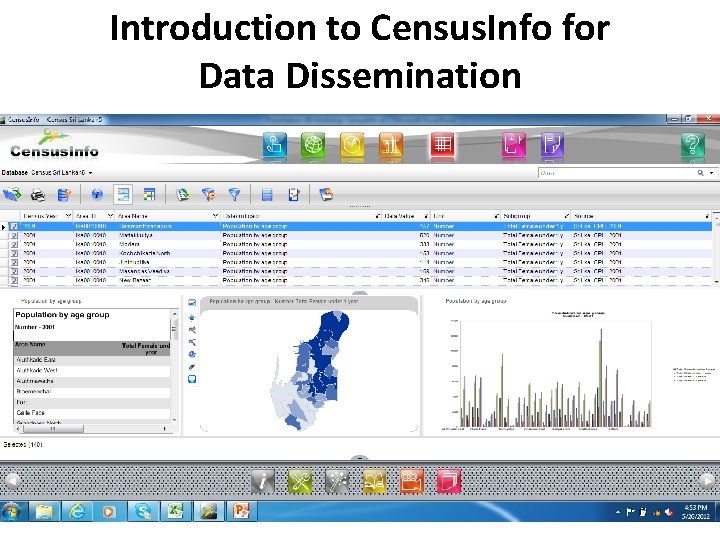Open Windows Start button

pos(12,511)
